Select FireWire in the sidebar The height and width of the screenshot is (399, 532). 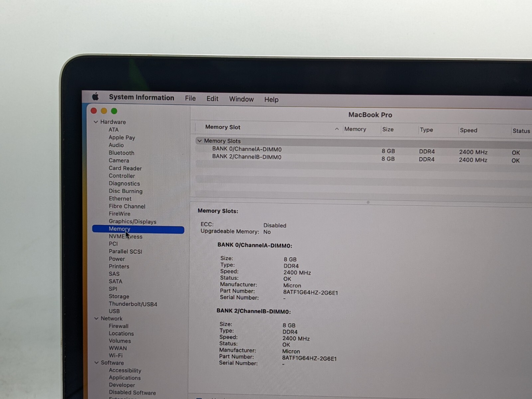tap(119, 214)
